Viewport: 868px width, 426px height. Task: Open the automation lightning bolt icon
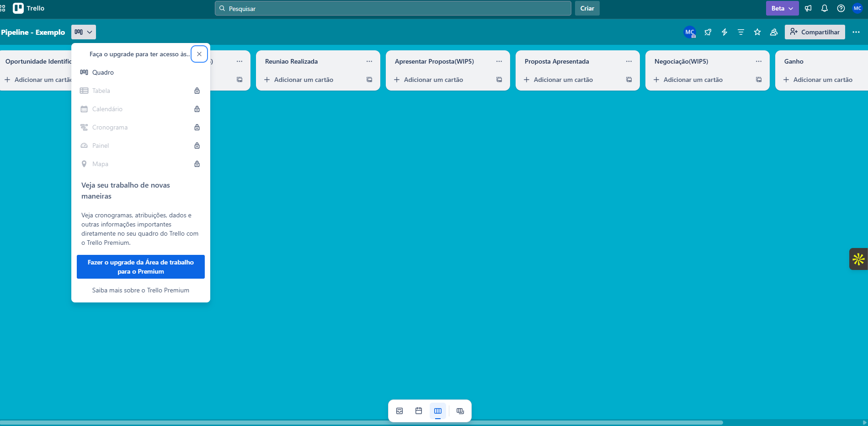[724, 32]
